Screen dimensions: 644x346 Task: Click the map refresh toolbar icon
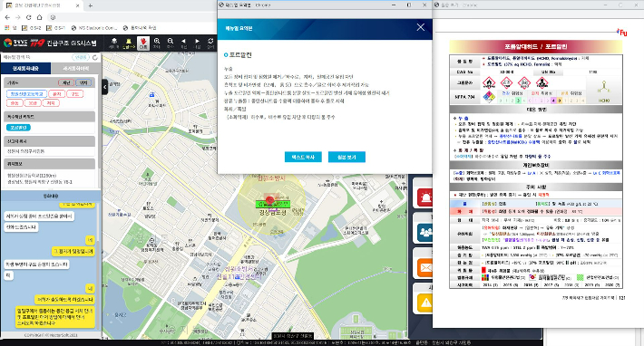(210, 43)
